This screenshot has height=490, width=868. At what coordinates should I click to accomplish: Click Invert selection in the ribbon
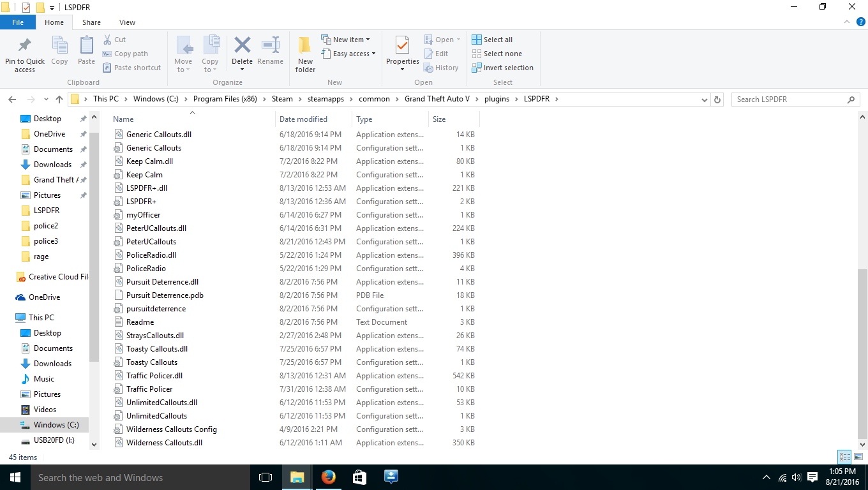coord(502,68)
